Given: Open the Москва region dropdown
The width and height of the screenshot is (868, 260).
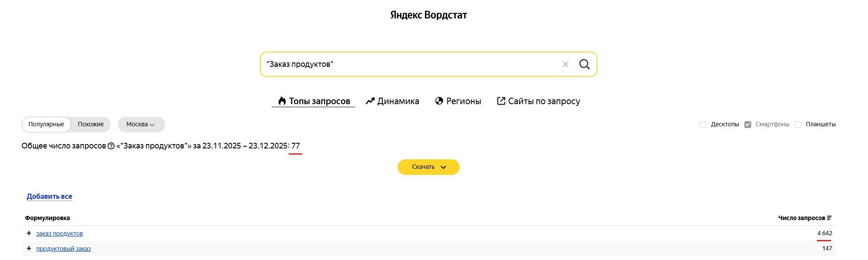Looking at the screenshot, I should tap(141, 125).
